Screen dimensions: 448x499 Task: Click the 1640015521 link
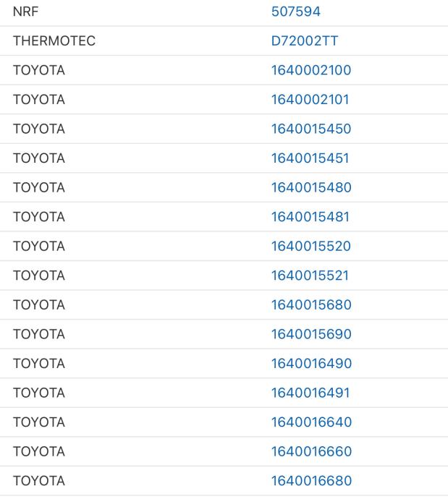(x=310, y=276)
